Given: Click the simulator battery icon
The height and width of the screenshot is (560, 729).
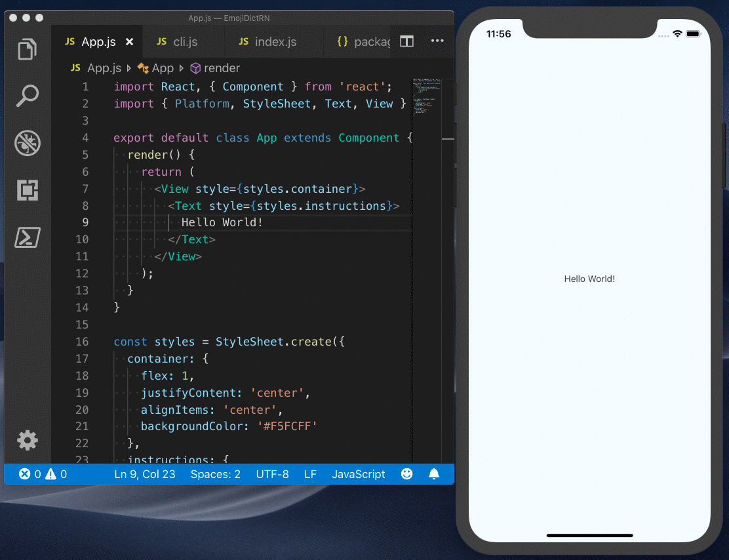Looking at the screenshot, I should click(693, 33).
